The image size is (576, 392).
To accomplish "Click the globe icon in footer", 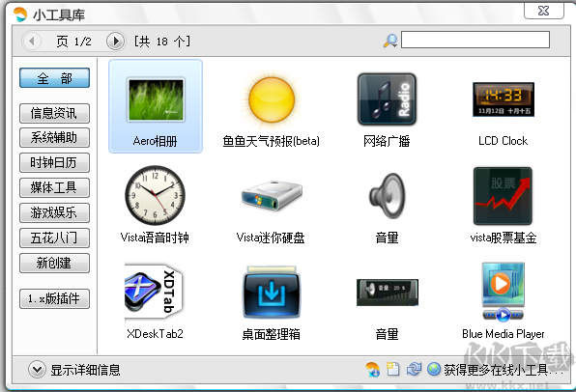I will (434, 369).
